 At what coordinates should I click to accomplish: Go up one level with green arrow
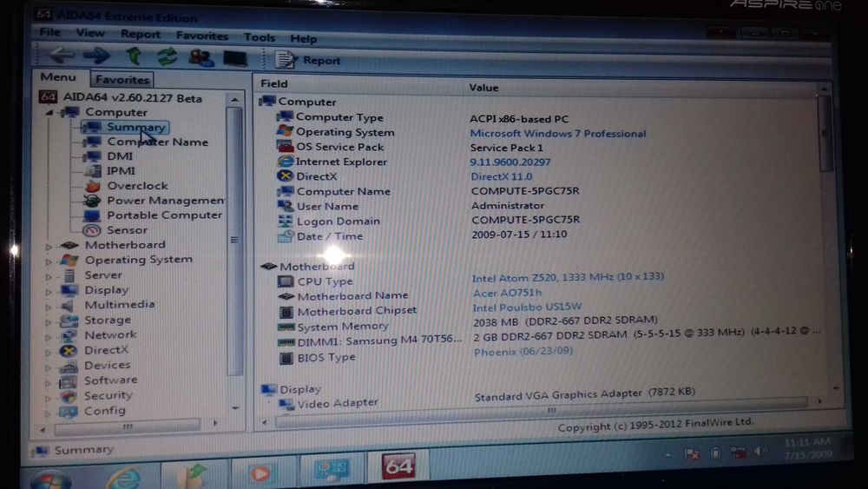134,56
